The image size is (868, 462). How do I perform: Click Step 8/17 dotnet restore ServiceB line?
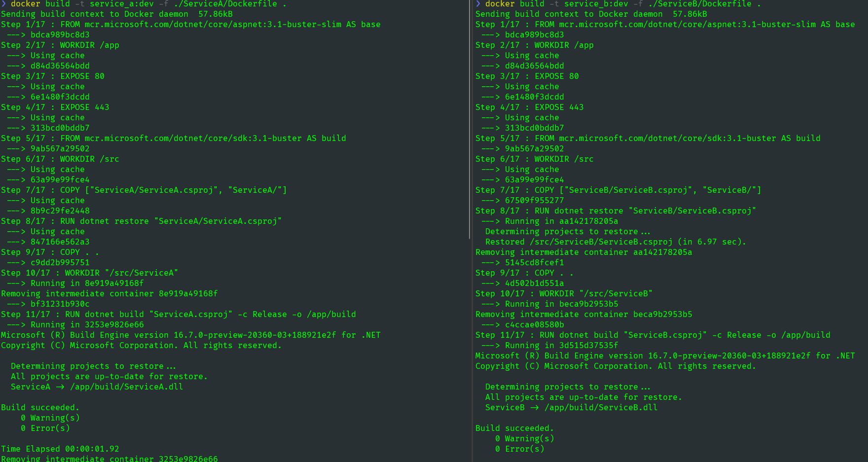(x=616, y=211)
